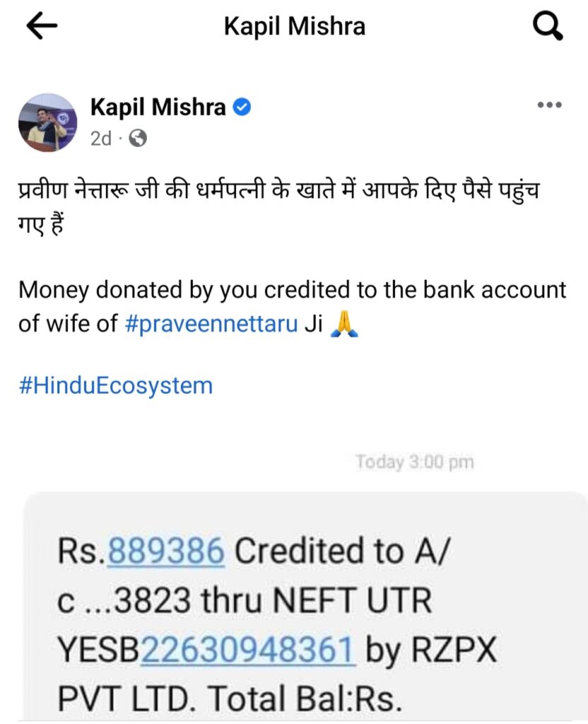Click the blue verified badge
The height and width of the screenshot is (724, 588).
click(x=242, y=107)
